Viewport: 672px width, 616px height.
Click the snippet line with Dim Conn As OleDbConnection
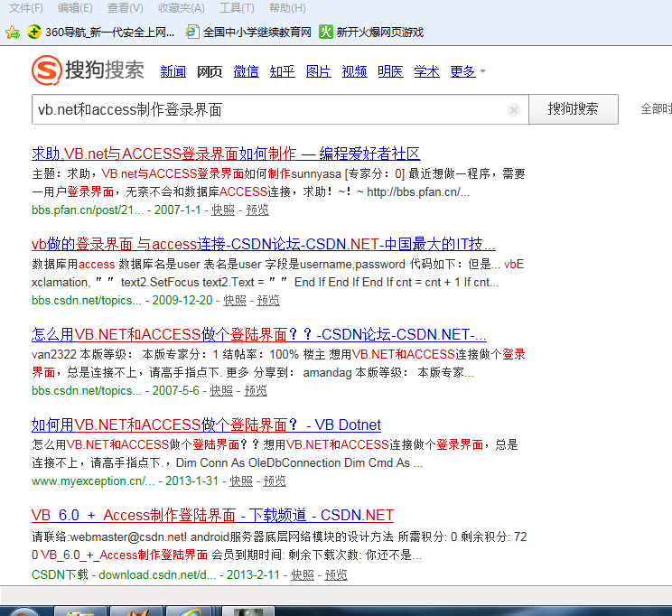pos(227,463)
